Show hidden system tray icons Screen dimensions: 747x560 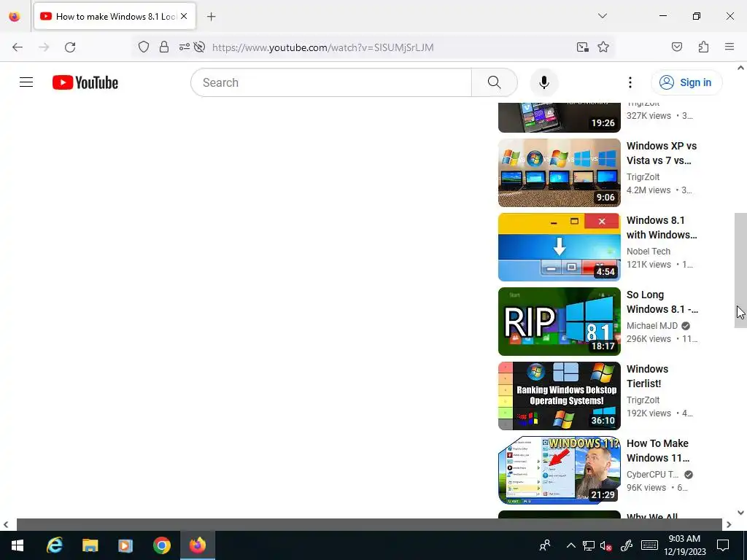point(570,545)
